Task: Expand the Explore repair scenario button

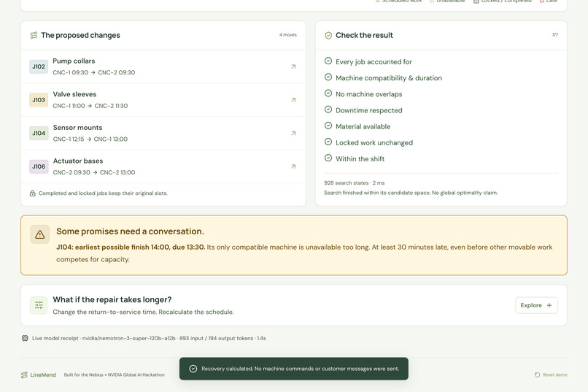Action: 536,305
